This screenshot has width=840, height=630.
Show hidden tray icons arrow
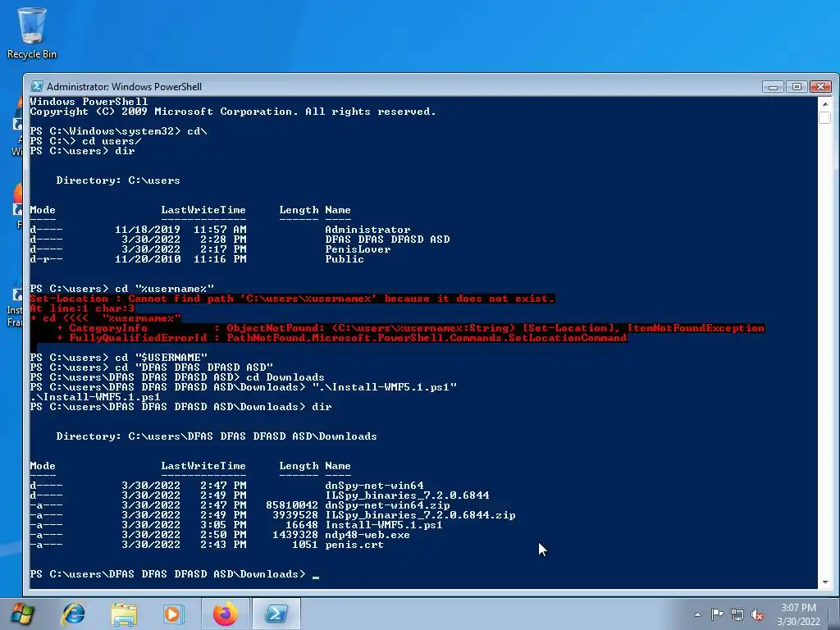[697, 614]
